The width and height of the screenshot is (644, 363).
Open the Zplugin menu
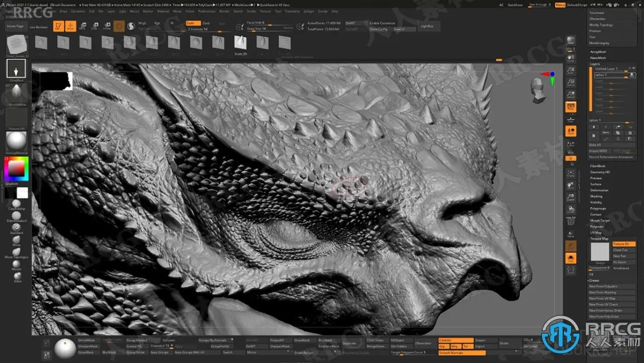coord(308,11)
